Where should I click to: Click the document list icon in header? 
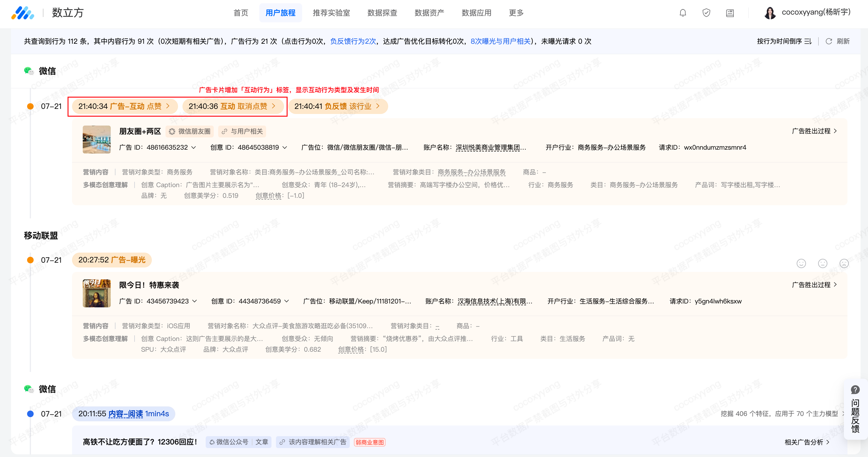(730, 13)
